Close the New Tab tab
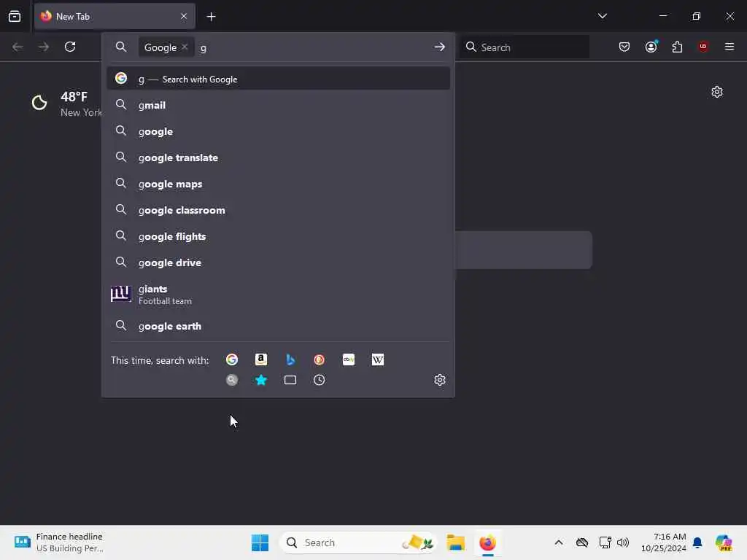 (x=184, y=17)
